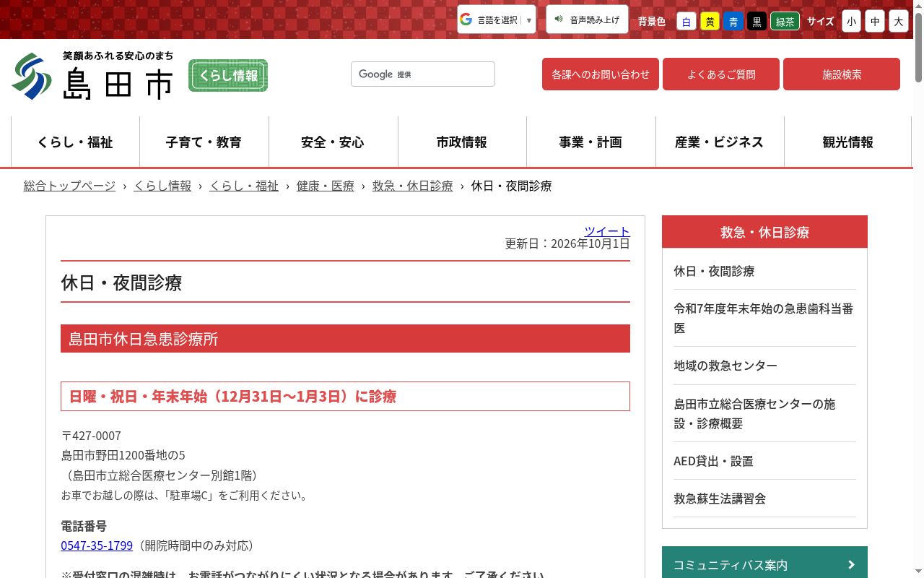Click the Google G translate icon
The width and height of the screenshot is (924, 578).
pyautogui.click(x=466, y=20)
